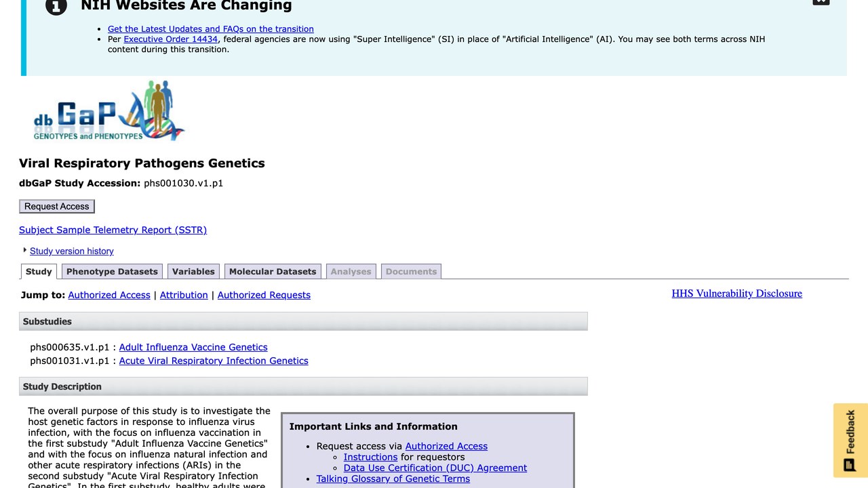Open Instructions for requestors link

pyautogui.click(x=371, y=457)
